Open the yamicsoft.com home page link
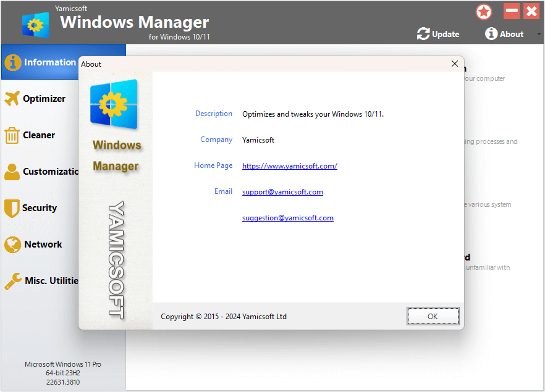The image size is (545, 392). [x=289, y=165]
